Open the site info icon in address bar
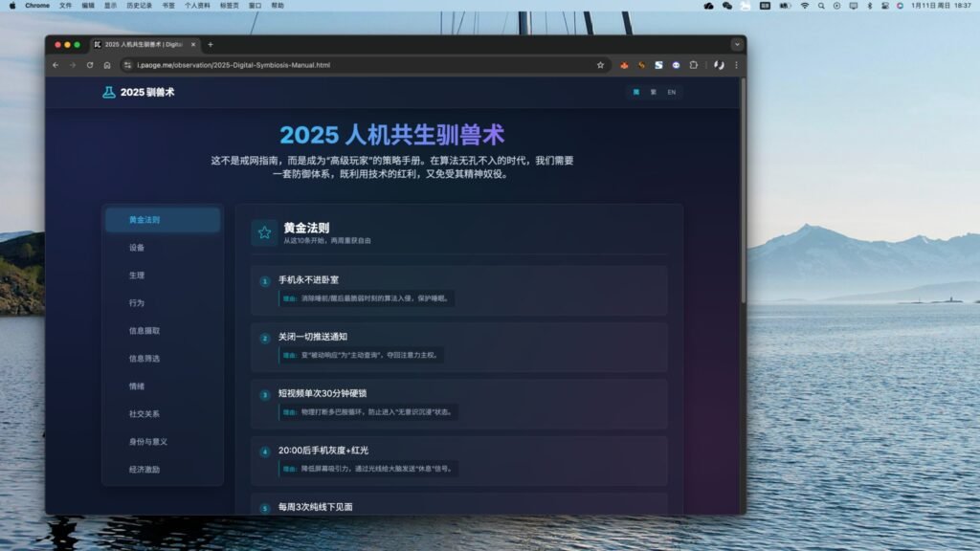This screenshot has width=980, height=551. pyautogui.click(x=127, y=65)
